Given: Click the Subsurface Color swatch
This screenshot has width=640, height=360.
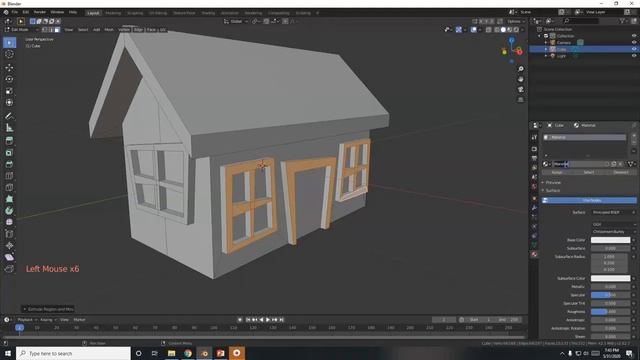Looking at the screenshot, I should 610,278.
